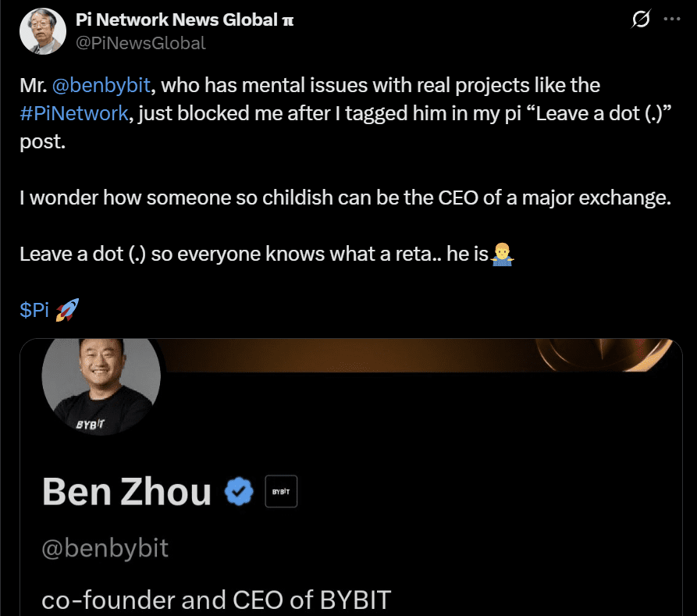Click the Pi Network News Global display name
This screenshot has height=616, width=697.
coord(176,20)
